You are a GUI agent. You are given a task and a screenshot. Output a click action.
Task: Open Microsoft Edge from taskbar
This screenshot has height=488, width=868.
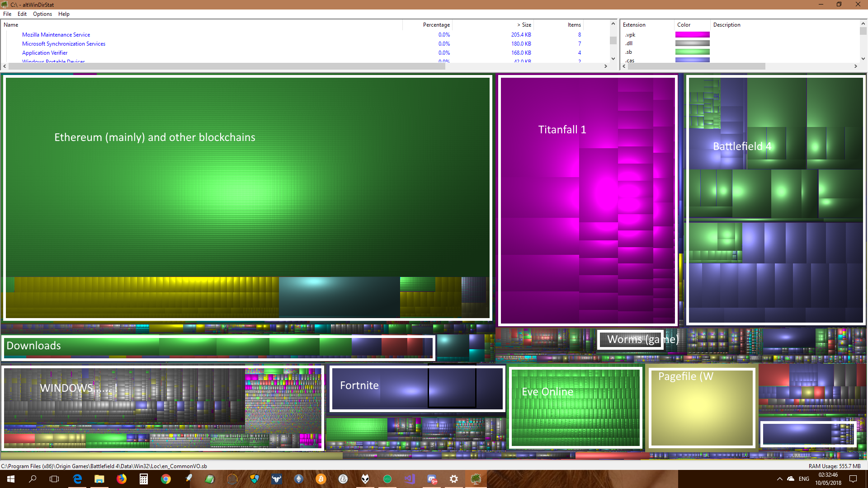coord(77,479)
